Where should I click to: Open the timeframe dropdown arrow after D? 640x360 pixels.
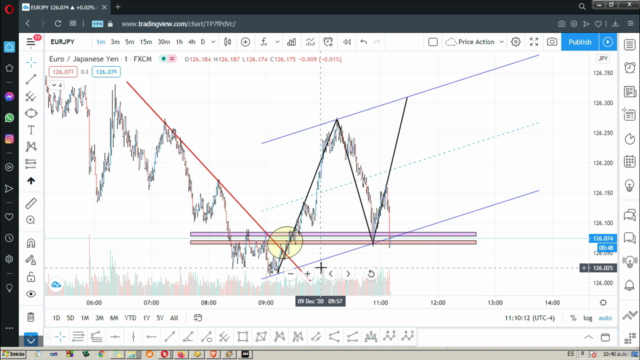[213, 42]
